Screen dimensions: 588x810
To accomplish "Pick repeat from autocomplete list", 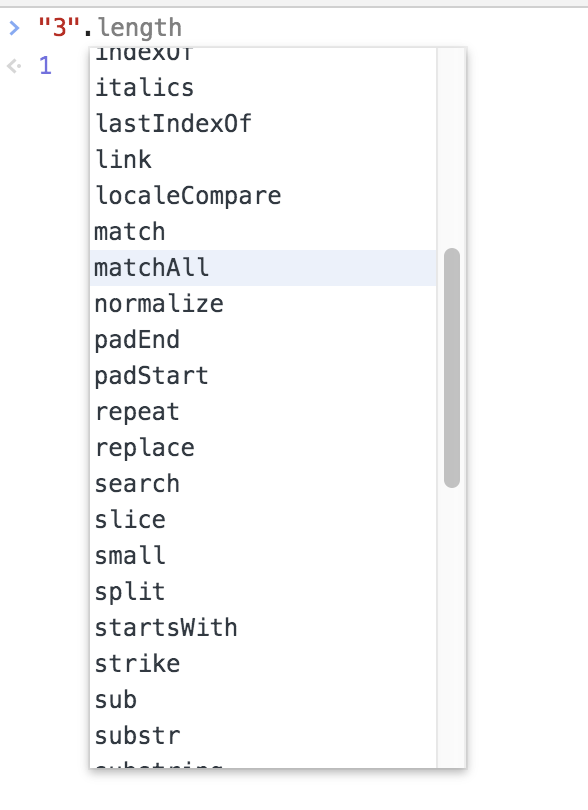I will [x=263, y=412].
